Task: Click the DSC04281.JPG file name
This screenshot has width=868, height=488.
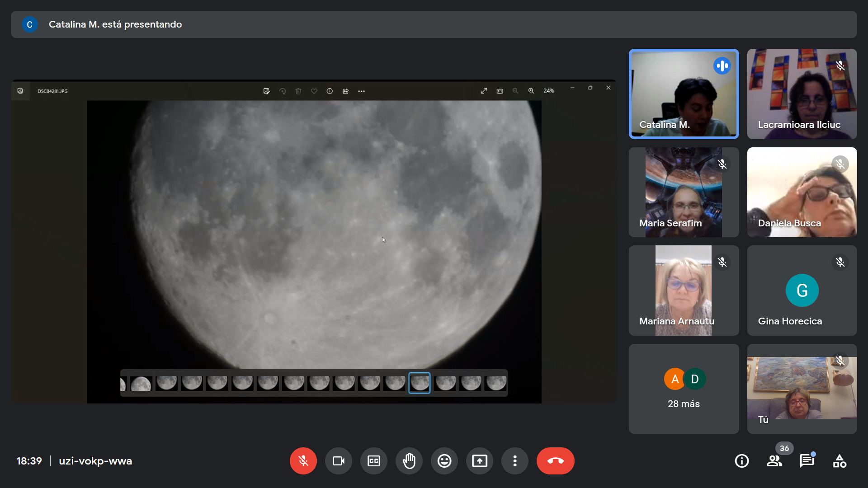Action: (x=52, y=91)
